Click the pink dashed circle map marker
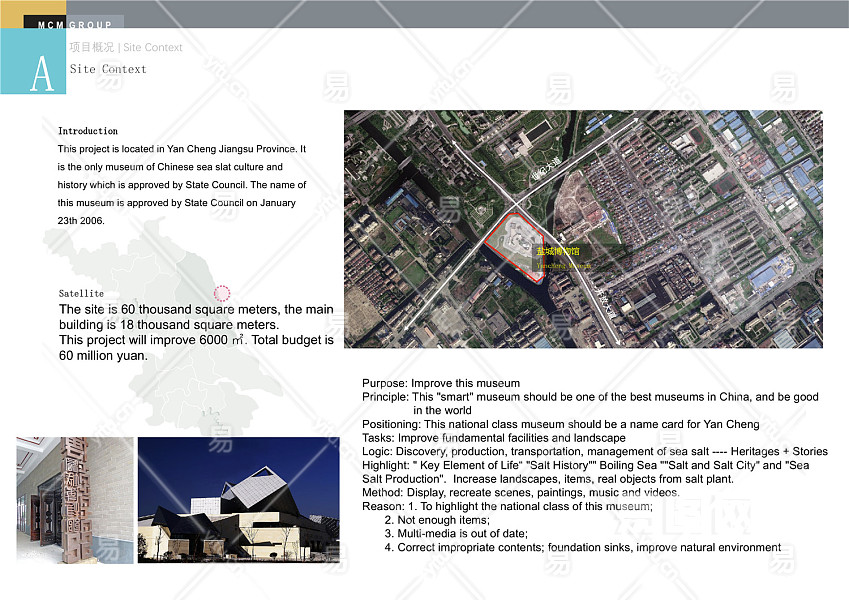849x600 pixels. pos(222,293)
